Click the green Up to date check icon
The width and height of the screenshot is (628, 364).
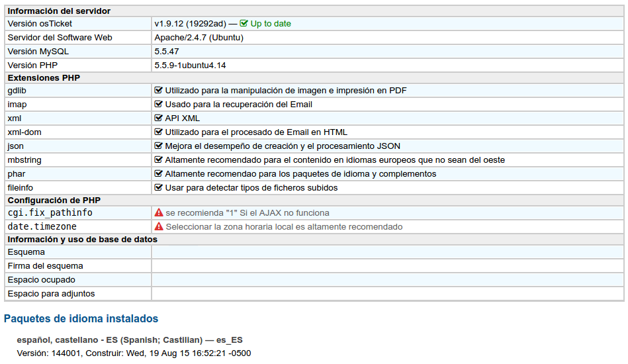tap(244, 24)
